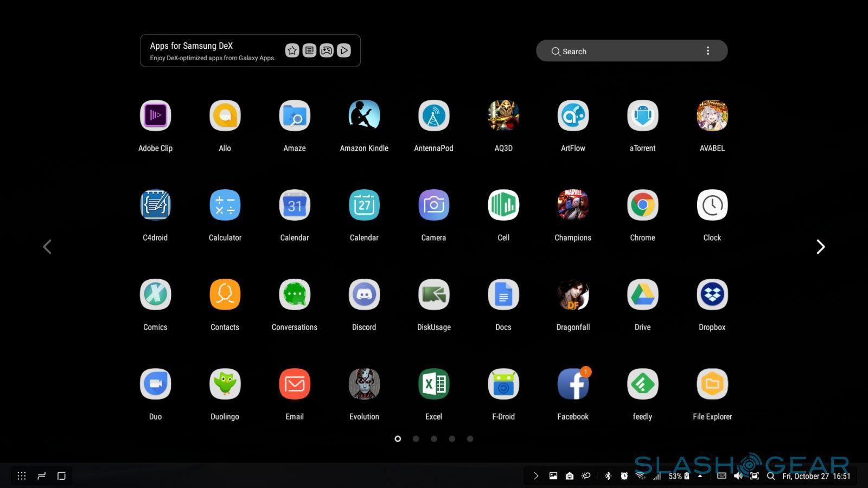Switch to the second app page dot
Viewport: 868px width, 488px height.
[x=416, y=439]
